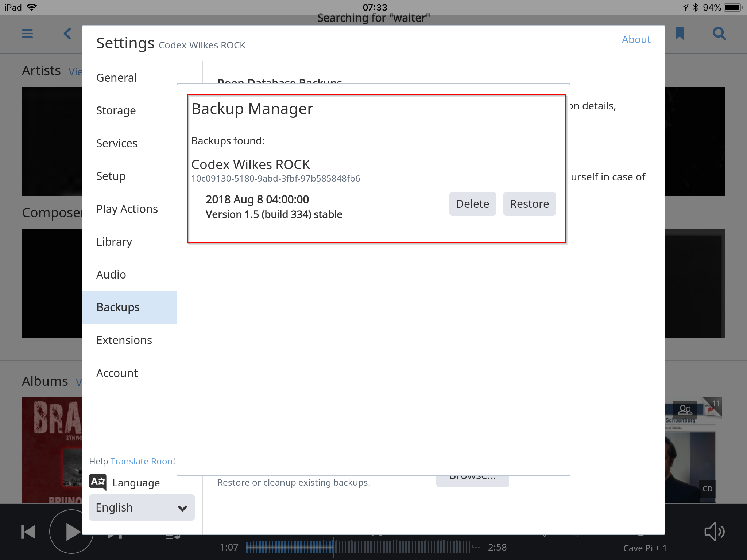
Task: Click the 2018 Aug 8 04:00:00 timestamp
Action: 257,199
